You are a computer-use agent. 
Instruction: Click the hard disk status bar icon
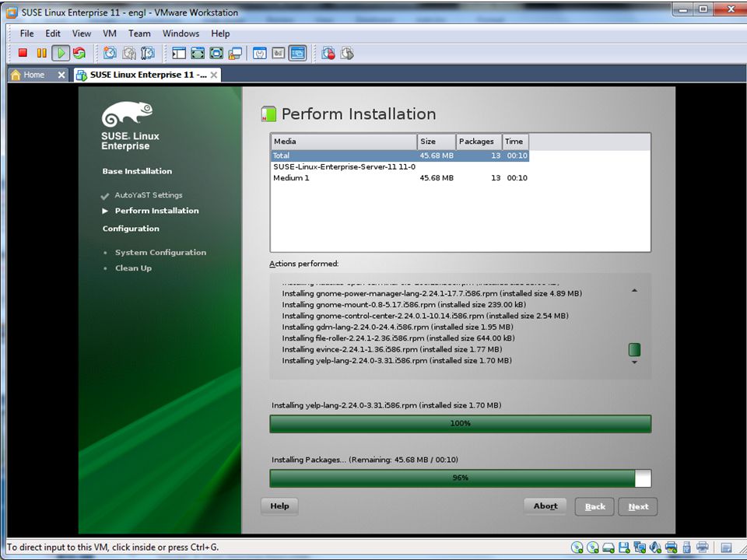608,547
